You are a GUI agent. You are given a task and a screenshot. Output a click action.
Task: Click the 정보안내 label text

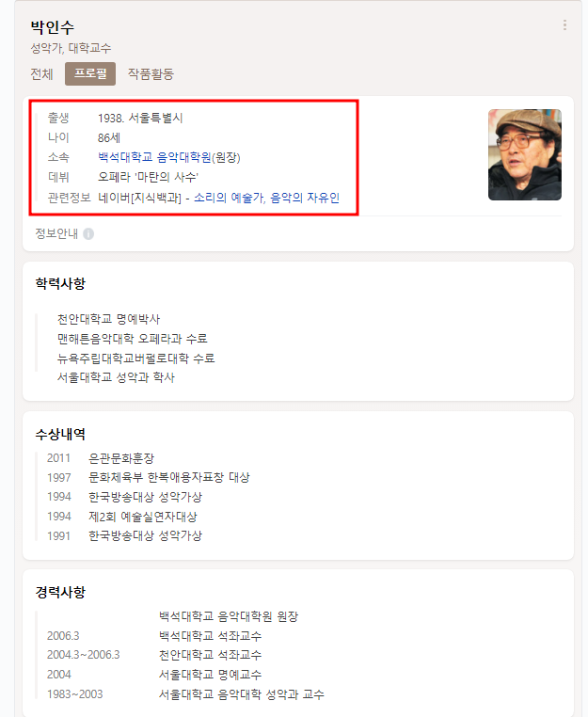coord(56,233)
